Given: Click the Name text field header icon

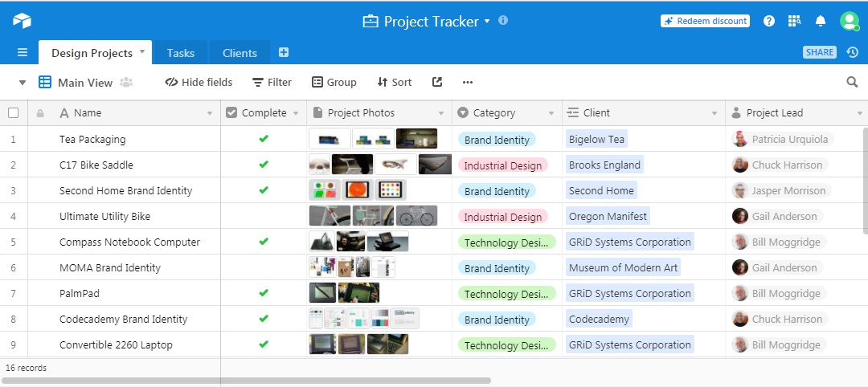Looking at the screenshot, I should [x=64, y=112].
